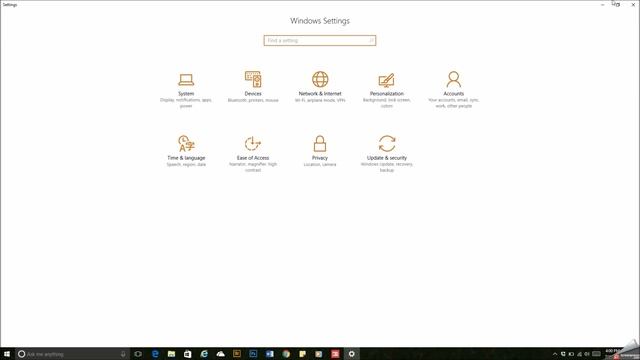Open the touch keyboard tray icon

(596, 354)
